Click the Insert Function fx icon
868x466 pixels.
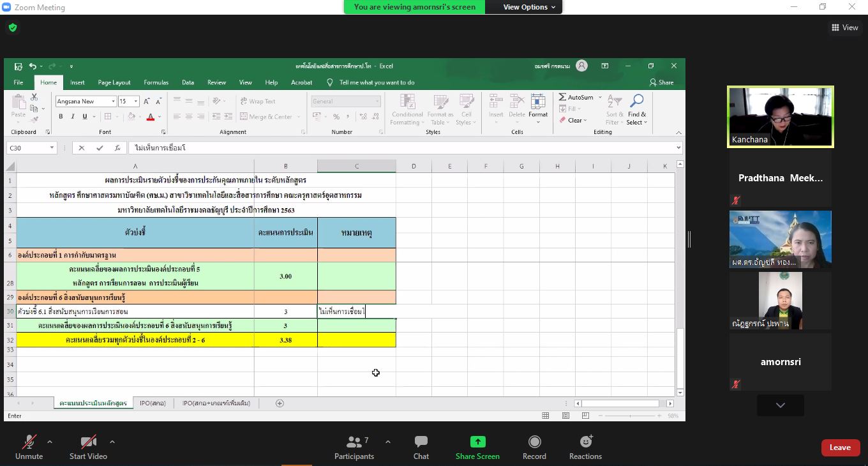[x=117, y=147]
